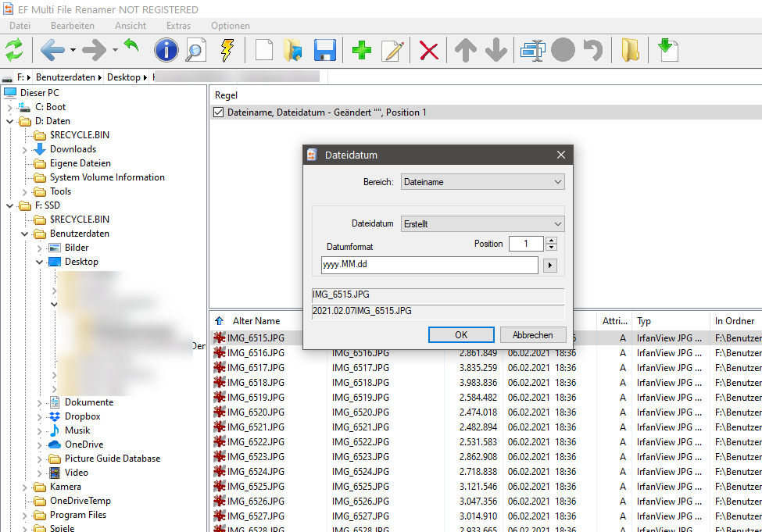Sort by Typ column header
Screen dimensions: 762x532
[x=644, y=321]
